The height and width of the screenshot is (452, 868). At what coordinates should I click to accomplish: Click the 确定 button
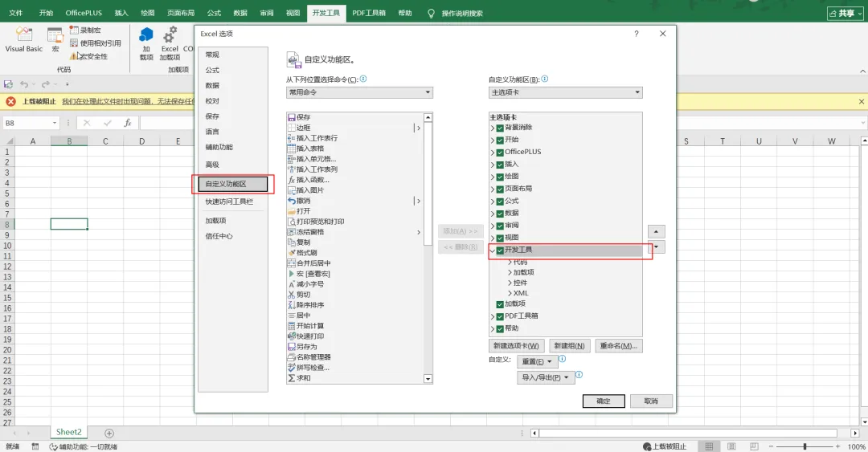(604, 401)
